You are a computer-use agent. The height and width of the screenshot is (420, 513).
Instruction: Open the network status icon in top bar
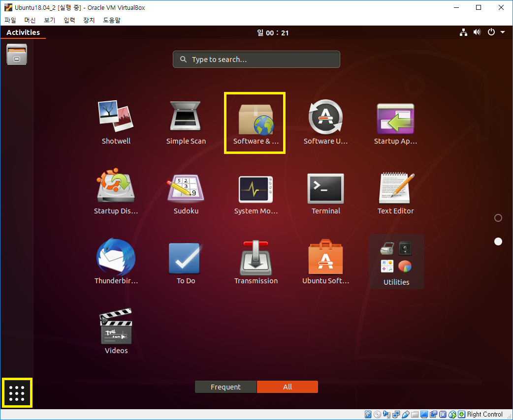pos(463,32)
